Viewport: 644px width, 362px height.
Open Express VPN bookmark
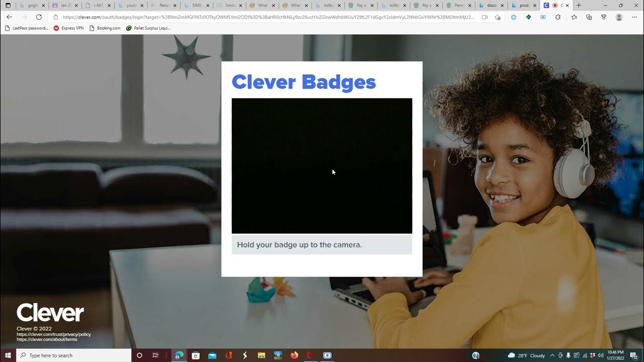(69, 28)
